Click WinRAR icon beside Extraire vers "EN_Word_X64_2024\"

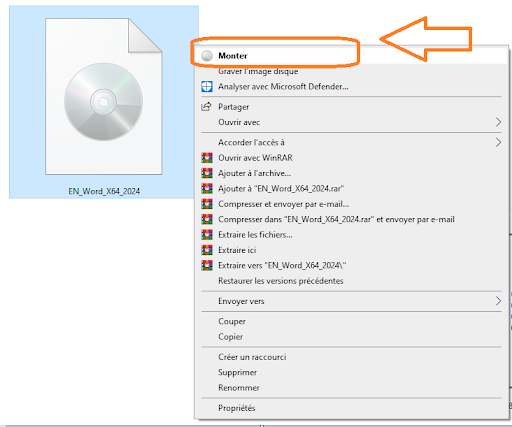tap(207, 265)
